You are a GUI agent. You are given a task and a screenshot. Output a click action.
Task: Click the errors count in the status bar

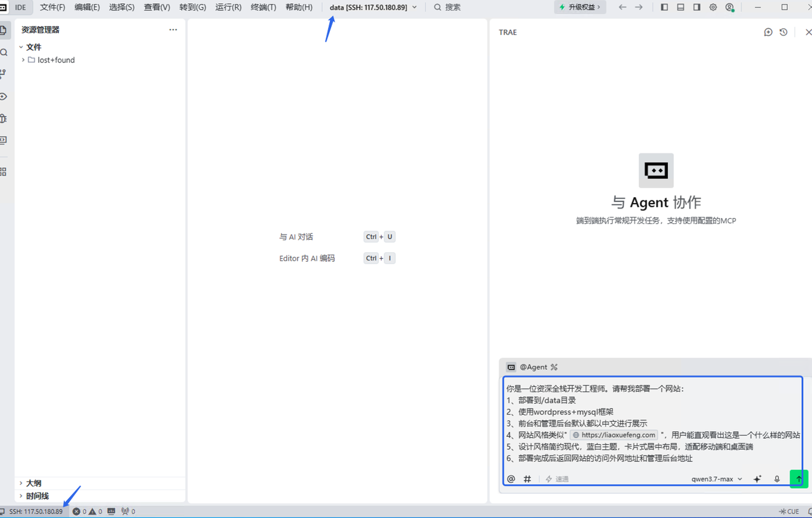[79, 511]
